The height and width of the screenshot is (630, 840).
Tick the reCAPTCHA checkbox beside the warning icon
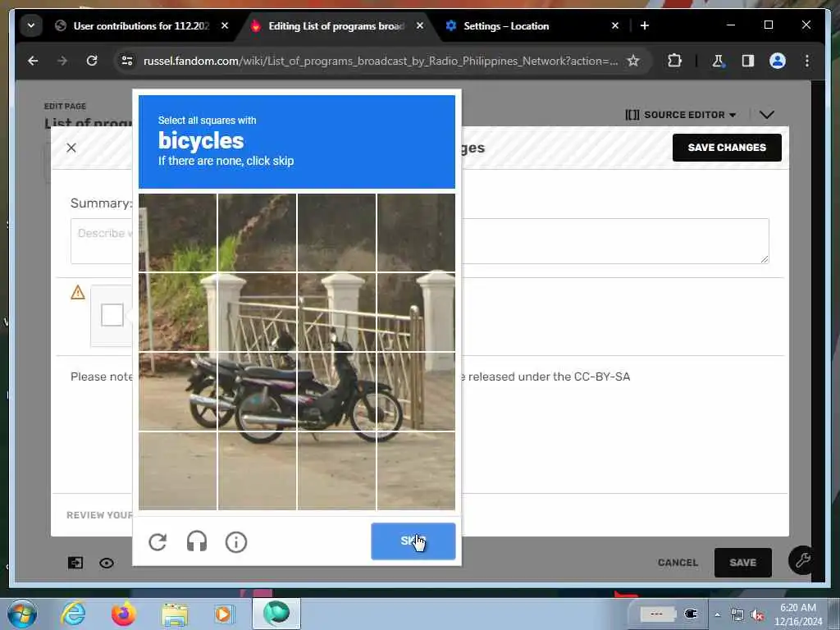112,314
